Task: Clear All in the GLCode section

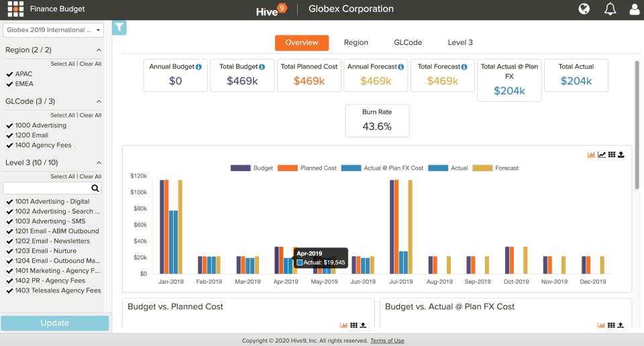Action: (91, 115)
